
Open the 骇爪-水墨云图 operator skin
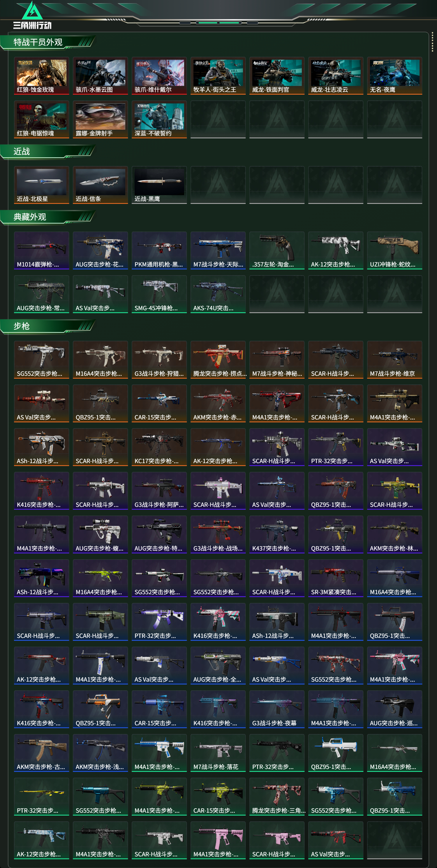(x=101, y=76)
